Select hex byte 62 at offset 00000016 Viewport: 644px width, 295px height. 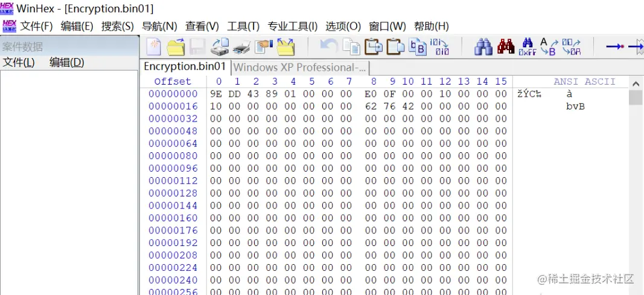(x=371, y=106)
